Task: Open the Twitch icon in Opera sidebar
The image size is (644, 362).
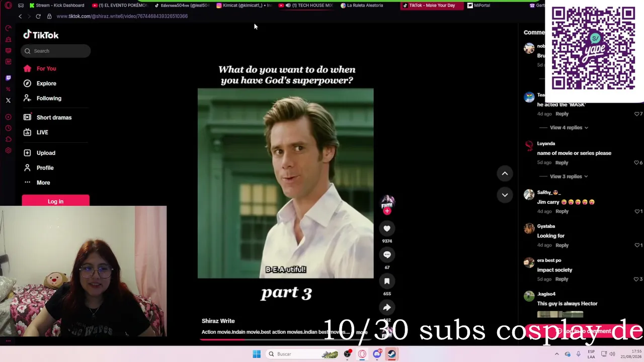Action: [8, 78]
